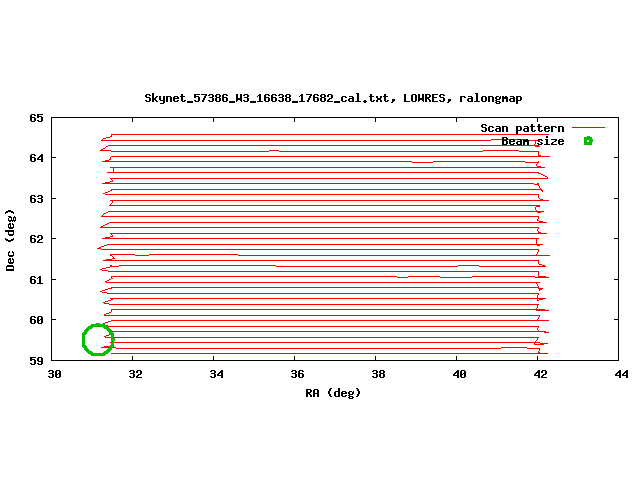Image resolution: width=640 pixels, height=480 pixels.
Task: Click the y-axis tick label 63
Action: pos(36,199)
